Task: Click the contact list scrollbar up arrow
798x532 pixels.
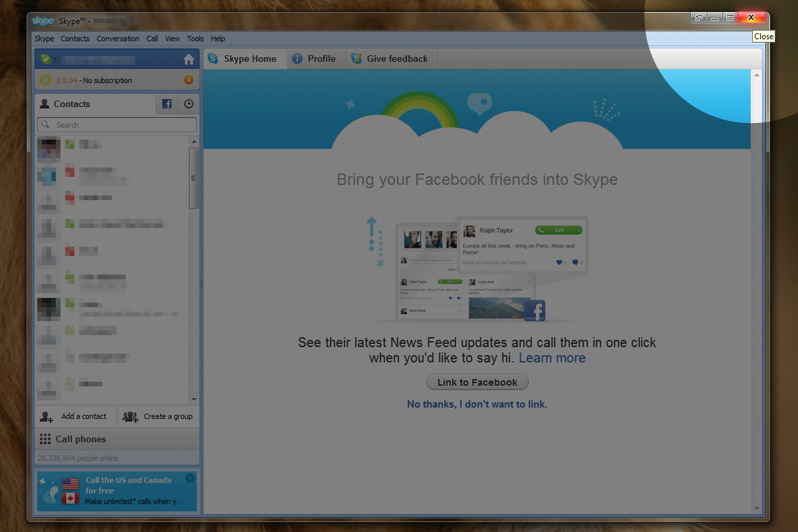Action: tap(194, 142)
